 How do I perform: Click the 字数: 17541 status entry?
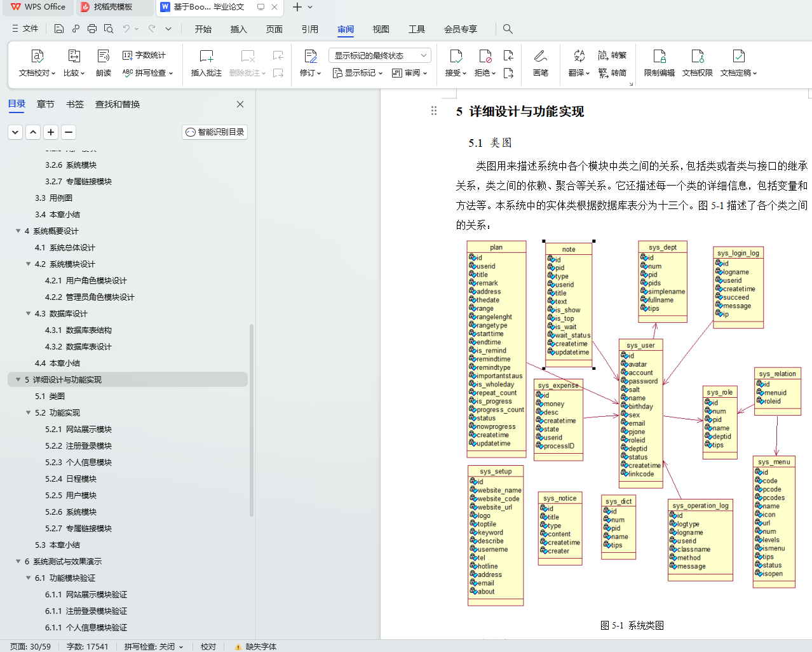coord(88,646)
